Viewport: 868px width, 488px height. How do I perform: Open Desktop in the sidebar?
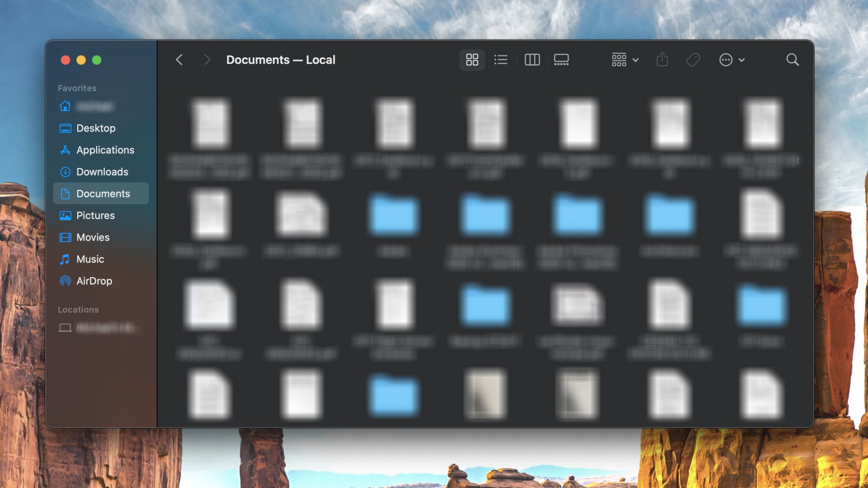point(95,128)
